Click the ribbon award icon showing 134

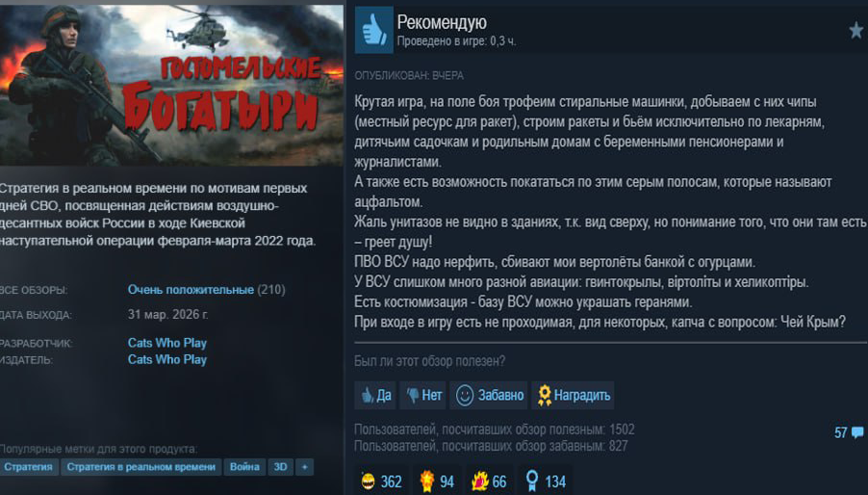point(532,481)
